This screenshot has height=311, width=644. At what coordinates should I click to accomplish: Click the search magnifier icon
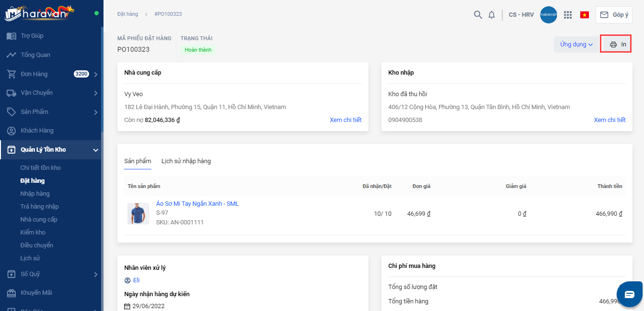point(478,15)
